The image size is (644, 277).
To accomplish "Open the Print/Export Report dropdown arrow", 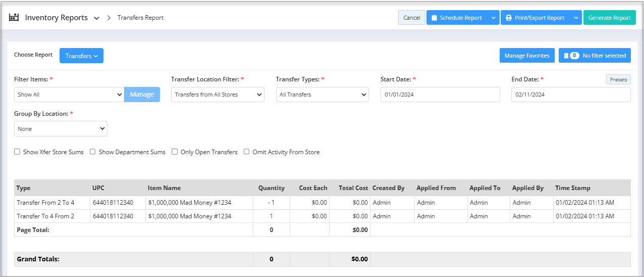I will pyautogui.click(x=576, y=18).
